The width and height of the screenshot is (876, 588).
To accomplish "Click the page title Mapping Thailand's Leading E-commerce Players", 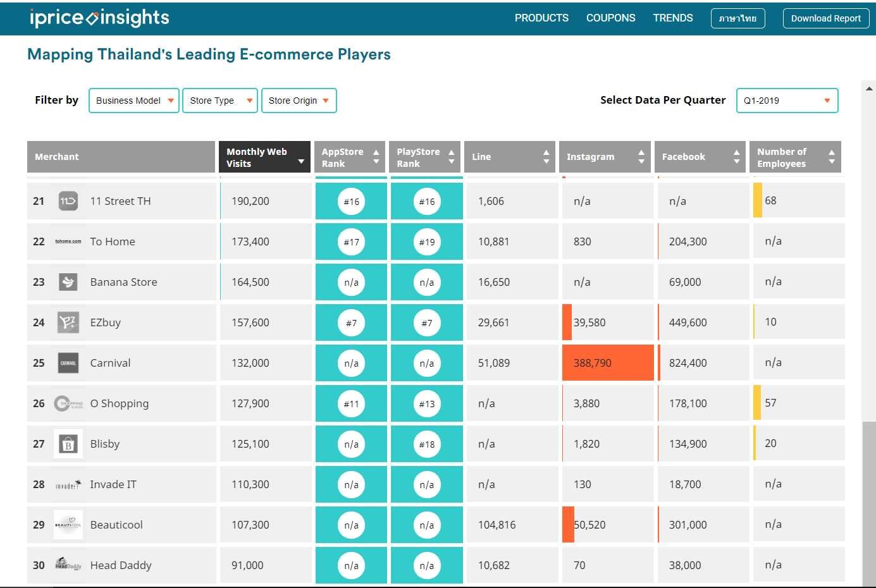I will [209, 54].
